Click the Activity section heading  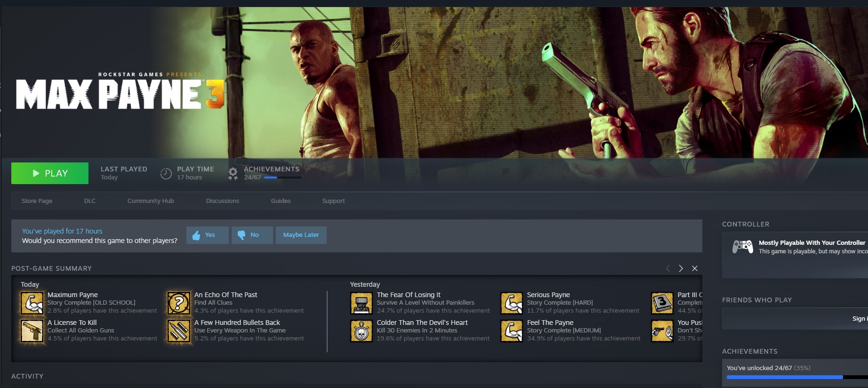click(27, 376)
